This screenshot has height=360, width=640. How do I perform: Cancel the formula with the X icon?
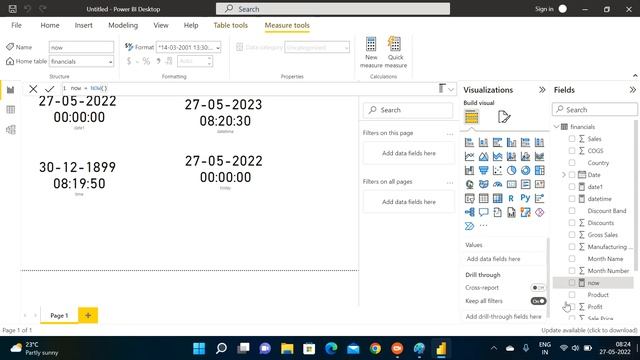[x=33, y=89]
